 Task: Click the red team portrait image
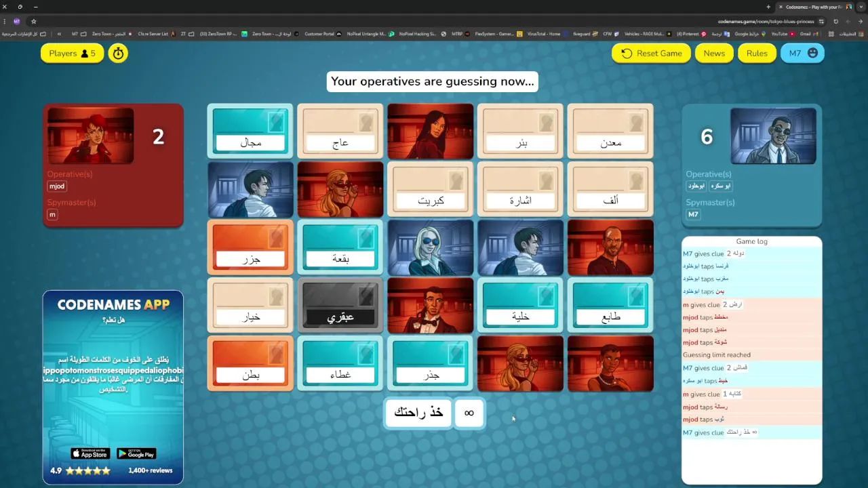tap(90, 136)
